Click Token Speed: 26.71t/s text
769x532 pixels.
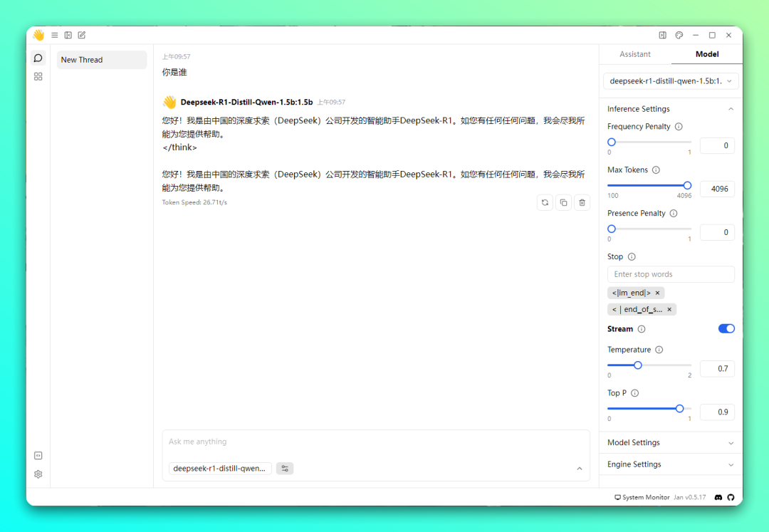pos(194,202)
